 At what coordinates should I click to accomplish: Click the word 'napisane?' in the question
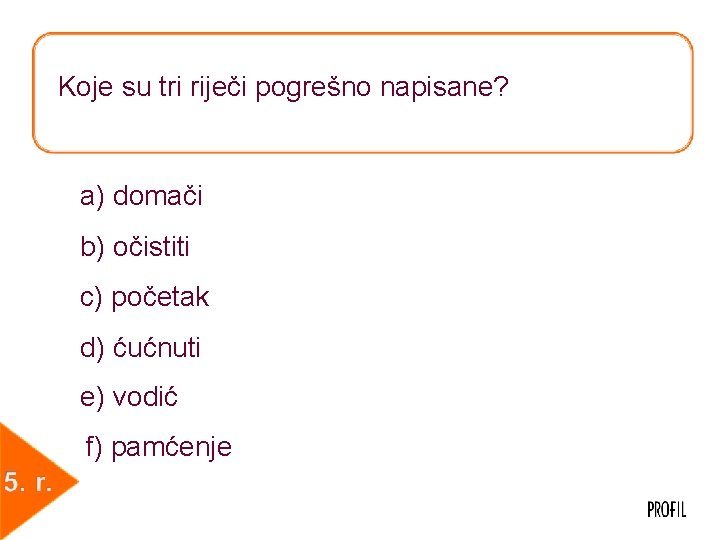pos(445,88)
